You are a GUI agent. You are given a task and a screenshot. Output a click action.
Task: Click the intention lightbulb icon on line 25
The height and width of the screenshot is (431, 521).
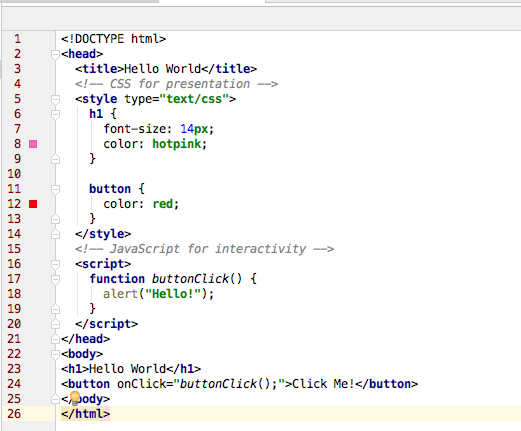tap(75, 398)
